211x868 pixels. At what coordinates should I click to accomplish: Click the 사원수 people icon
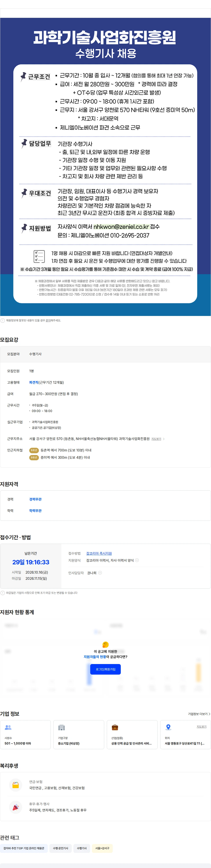[x=8, y=727]
